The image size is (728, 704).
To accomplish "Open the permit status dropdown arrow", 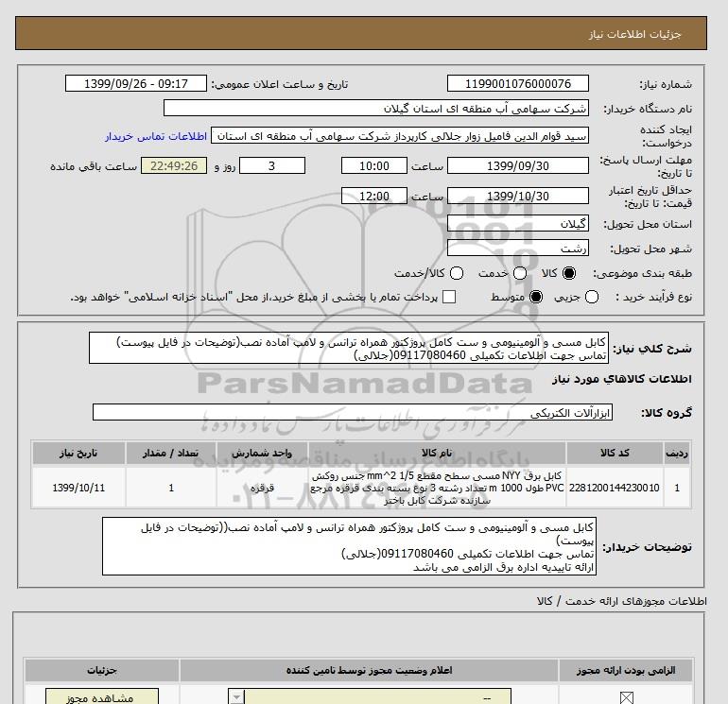I will coord(236,697).
